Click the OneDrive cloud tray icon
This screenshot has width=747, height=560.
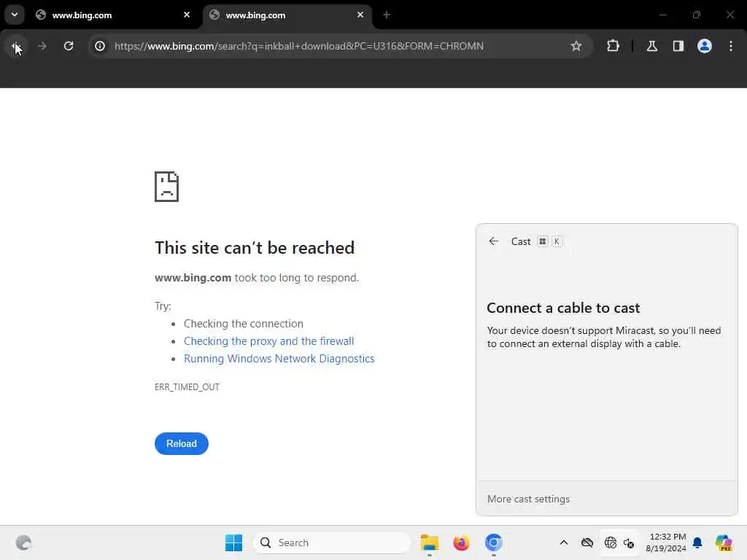coord(587,542)
